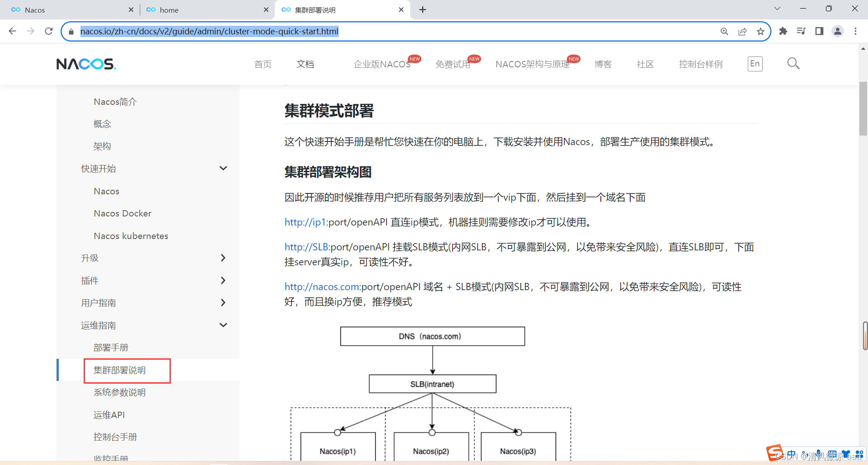Image resolution: width=868 pixels, height=465 pixels.
Task: Open the address bar zoom magnifier
Action: [x=724, y=31]
